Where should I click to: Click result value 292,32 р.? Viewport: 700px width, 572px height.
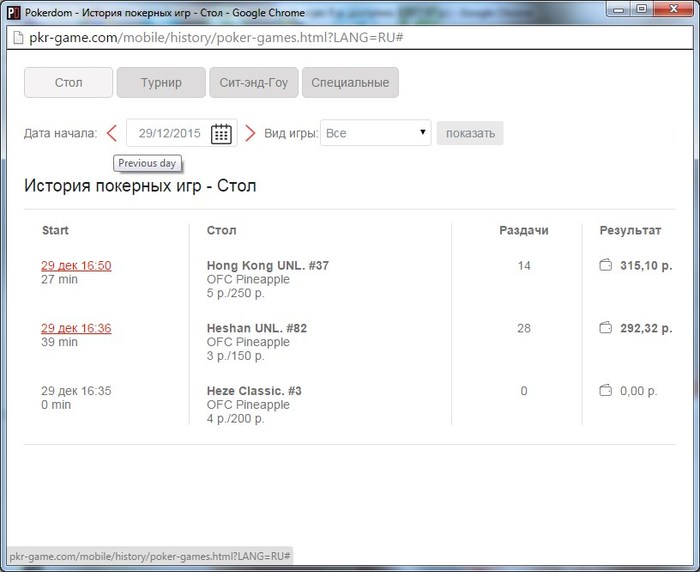646,328
